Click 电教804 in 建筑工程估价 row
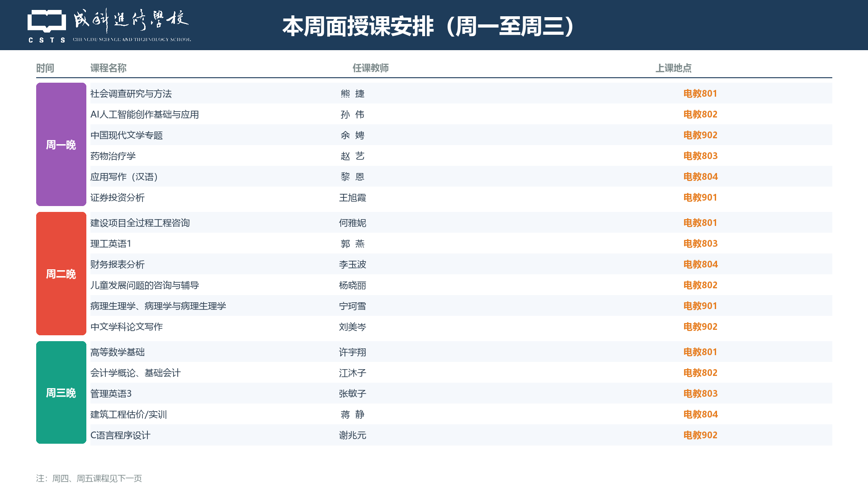Image resolution: width=868 pixels, height=488 pixels. tap(700, 414)
